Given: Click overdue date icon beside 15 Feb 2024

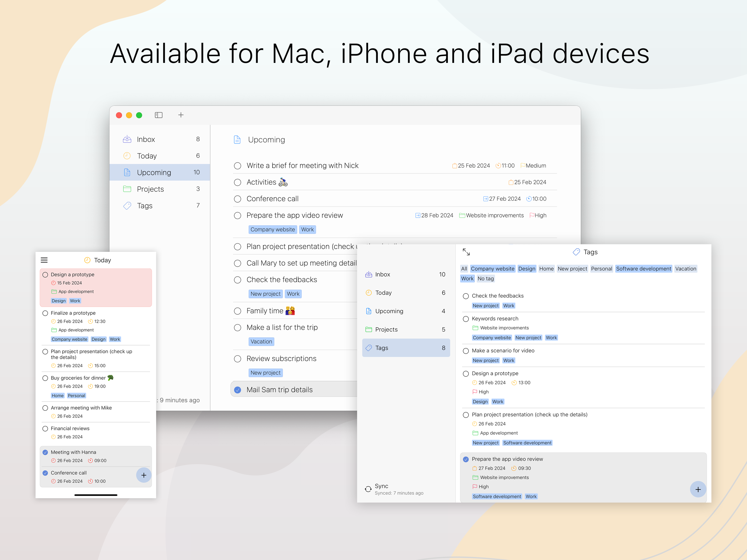Looking at the screenshot, I should [x=53, y=283].
